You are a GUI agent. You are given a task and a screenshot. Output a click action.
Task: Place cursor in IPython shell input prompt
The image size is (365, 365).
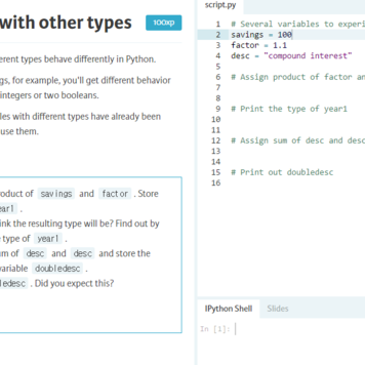tap(283, 329)
